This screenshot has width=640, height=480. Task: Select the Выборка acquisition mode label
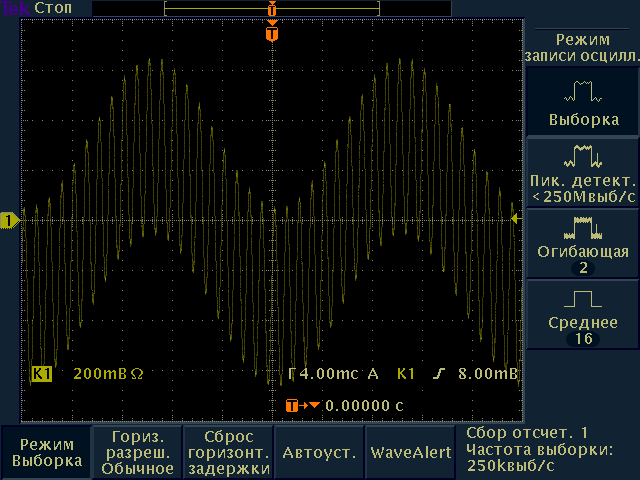point(582,119)
